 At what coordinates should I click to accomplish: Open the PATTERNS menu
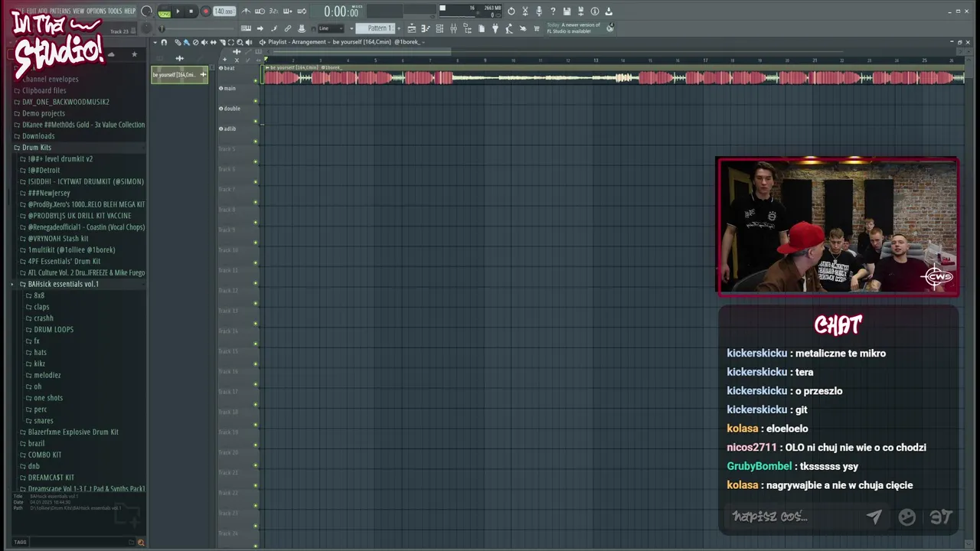coord(60,11)
